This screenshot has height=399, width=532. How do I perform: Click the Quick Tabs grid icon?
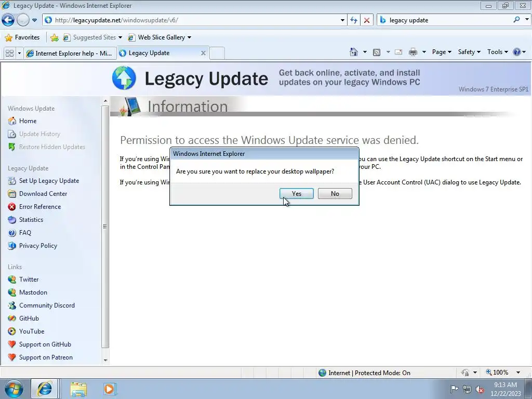pyautogui.click(x=10, y=54)
